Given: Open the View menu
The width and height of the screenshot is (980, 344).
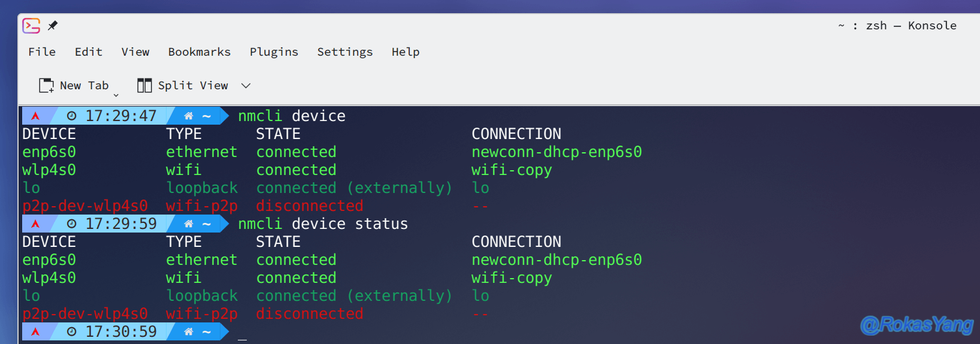Looking at the screenshot, I should tap(135, 52).
